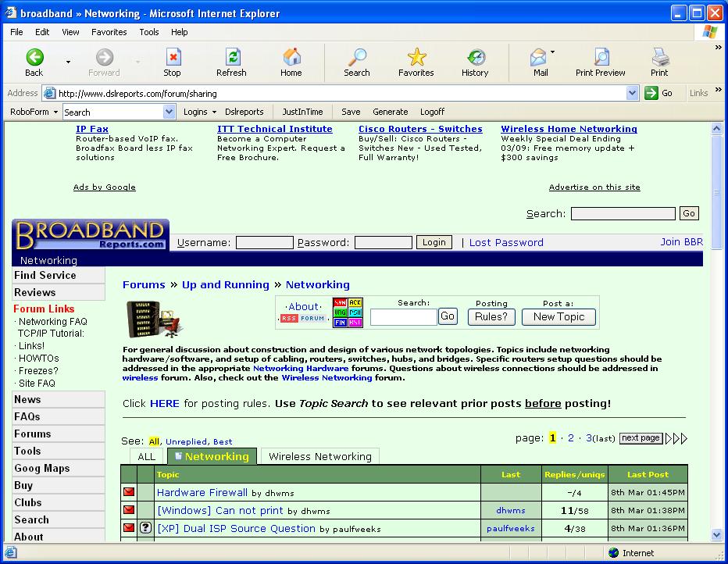Click the RSS badge in forum header
Screen dimensions: 728x564
pyautogui.click(x=289, y=319)
